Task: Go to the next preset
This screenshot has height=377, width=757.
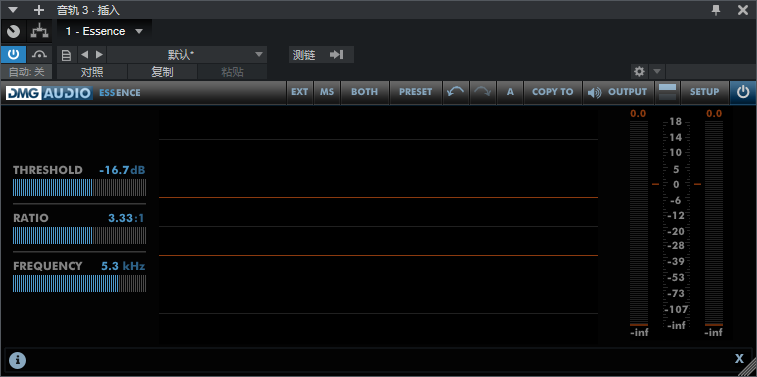Action: click(99, 55)
